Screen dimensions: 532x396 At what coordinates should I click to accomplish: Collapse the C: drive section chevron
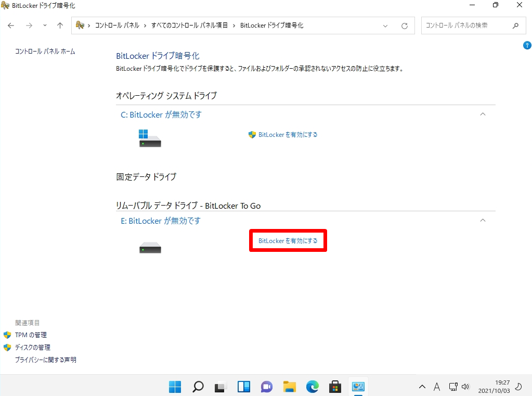[483, 114]
